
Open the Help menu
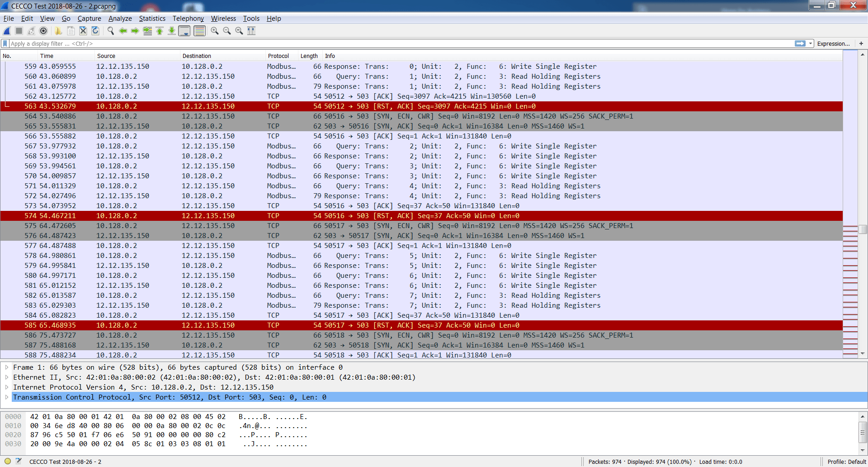point(274,19)
